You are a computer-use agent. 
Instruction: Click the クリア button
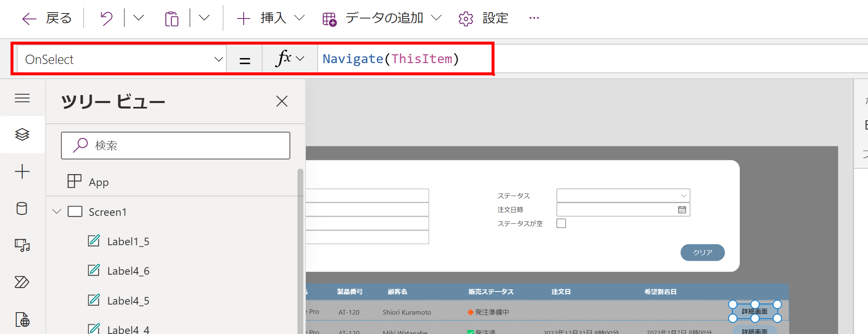click(702, 252)
